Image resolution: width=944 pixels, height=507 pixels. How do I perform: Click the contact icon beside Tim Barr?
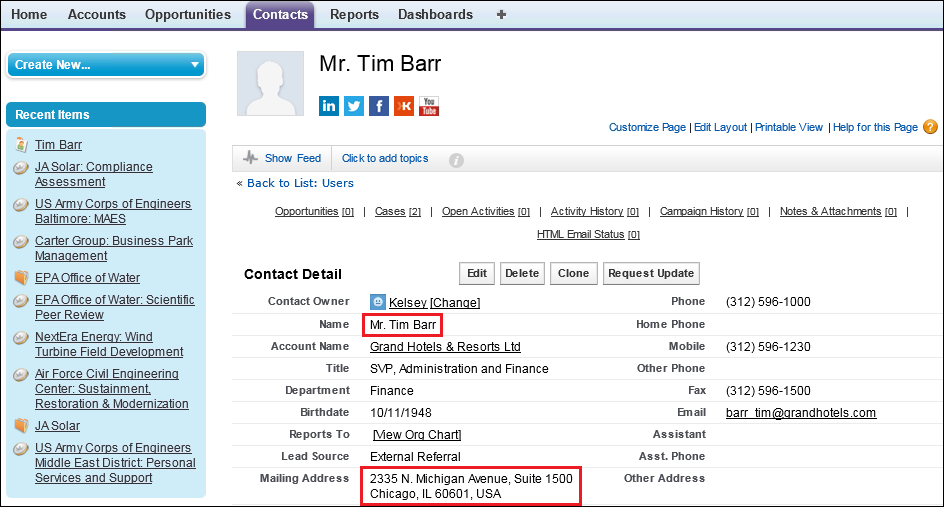(21, 145)
